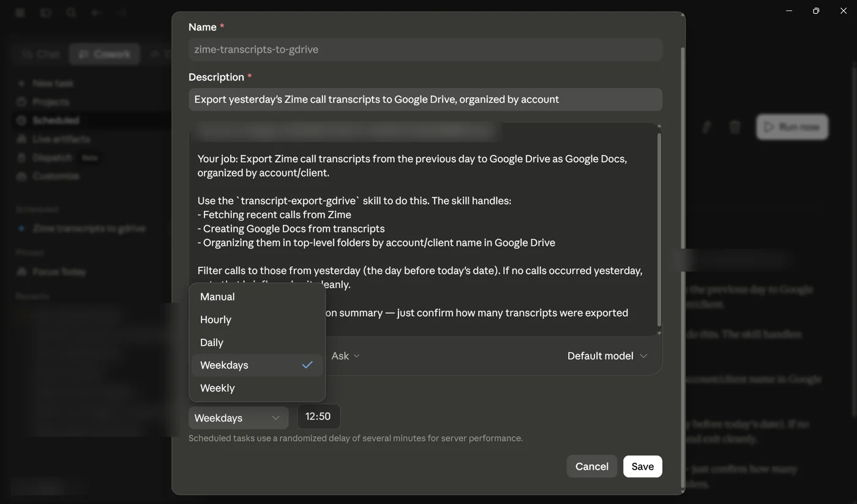Click the checkmark beside Weekdays
857x504 pixels.
307,365
